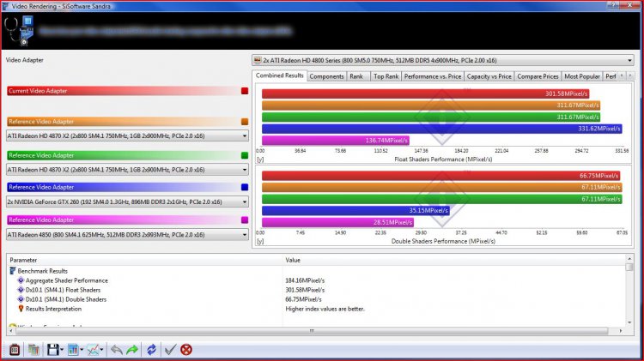Click the grey back arrow icon

point(117,350)
